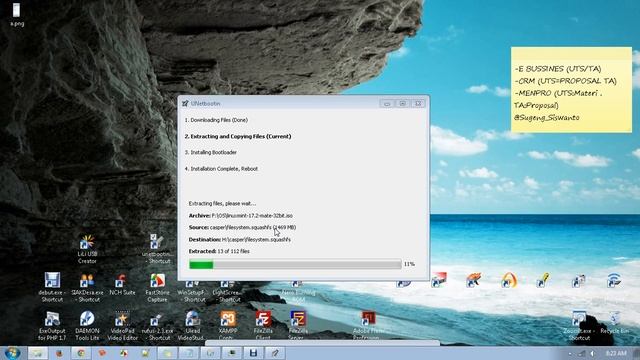Open SIAKDexa.exe shortcut
Viewport: 640px width, 360px height.
coord(87,287)
